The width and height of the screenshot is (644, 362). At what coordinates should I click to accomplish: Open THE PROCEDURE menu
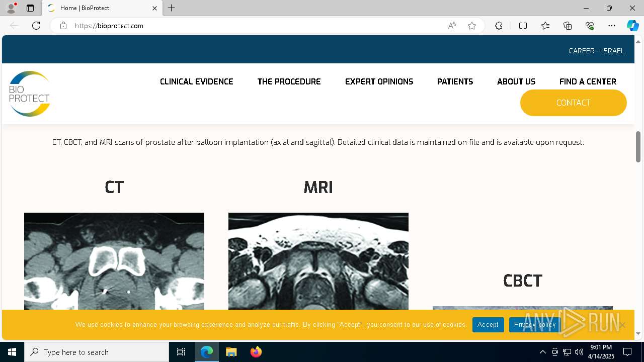pyautogui.click(x=289, y=81)
